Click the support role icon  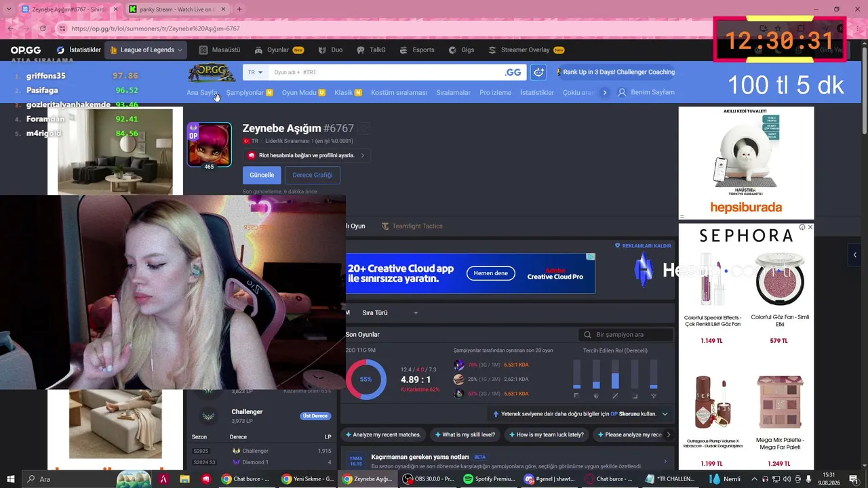click(654, 396)
